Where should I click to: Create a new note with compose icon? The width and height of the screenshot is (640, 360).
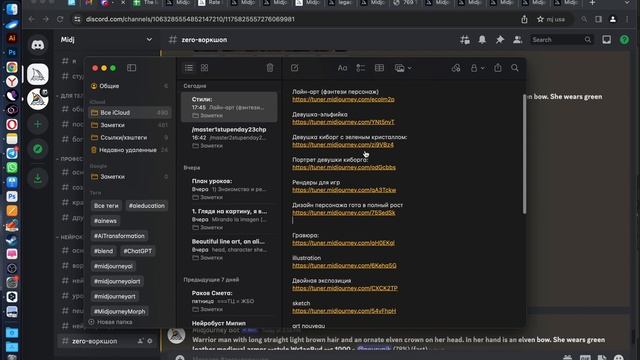tap(295, 68)
